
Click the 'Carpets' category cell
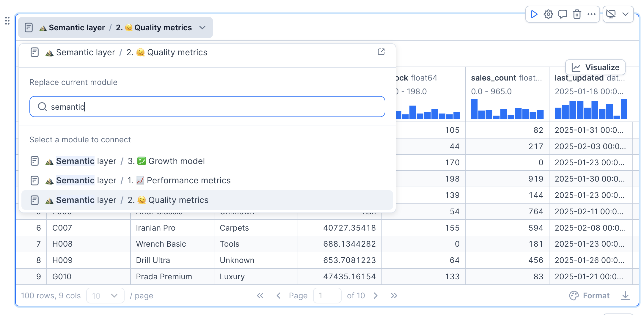[256, 228]
